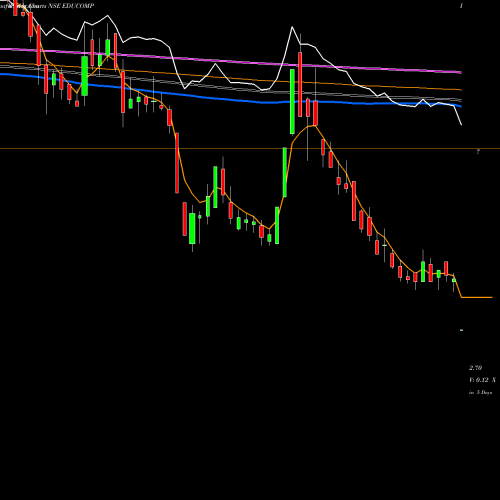Click the "5 Days" period label
The image size is (500, 500).
click(x=484, y=393)
